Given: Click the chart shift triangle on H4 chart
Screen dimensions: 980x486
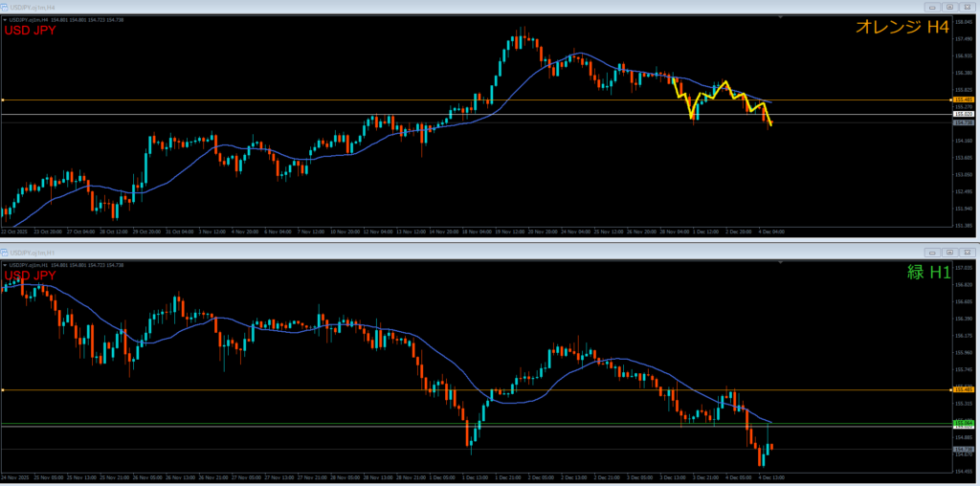Looking at the screenshot, I should click(x=781, y=18).
